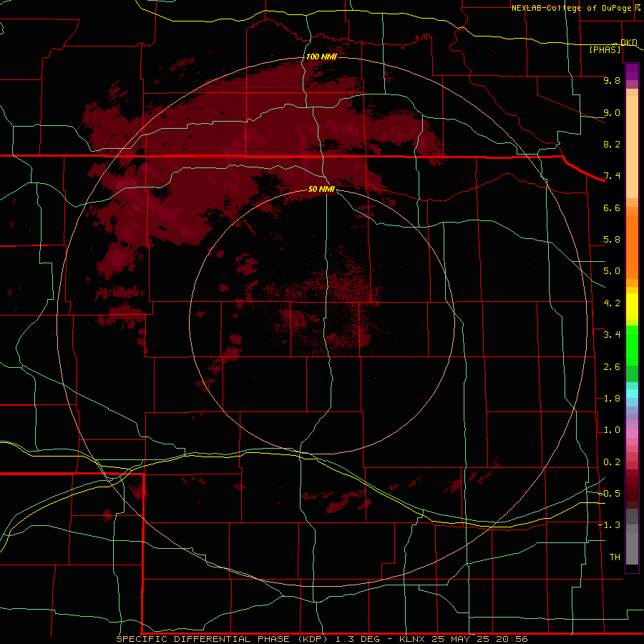Click the 0.2 value on the scale
This screenshot has height=644, width=644.
(x=612, y=462)
